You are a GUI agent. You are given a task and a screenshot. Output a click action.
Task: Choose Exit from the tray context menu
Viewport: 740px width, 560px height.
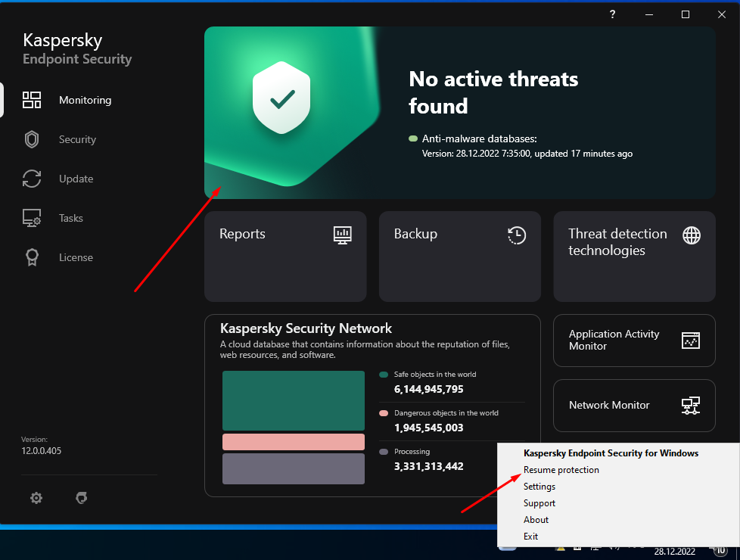pos(530,537)
